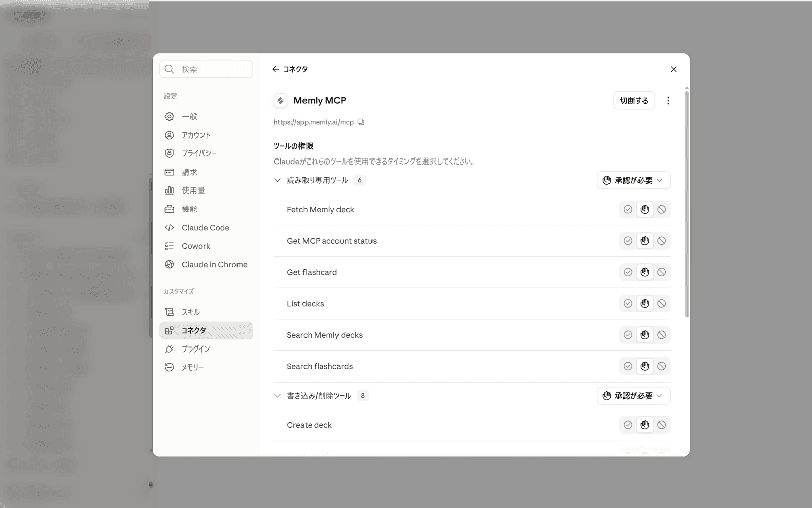Click the search magnifier icon
The height and width of the screenshot is (508, 812).
(170, 69)
